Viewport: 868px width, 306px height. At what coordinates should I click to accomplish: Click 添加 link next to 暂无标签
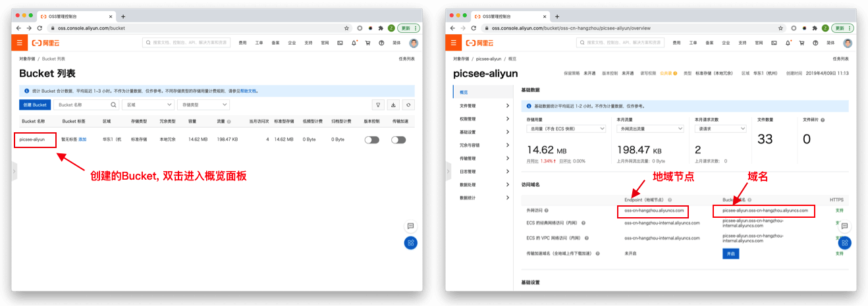[x=82, y=140]
